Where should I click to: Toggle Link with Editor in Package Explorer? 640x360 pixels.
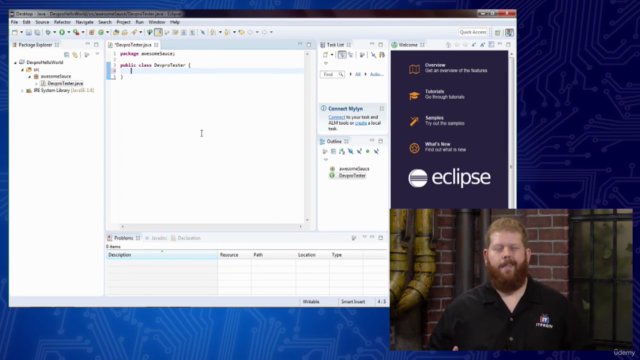pos(75,54)
